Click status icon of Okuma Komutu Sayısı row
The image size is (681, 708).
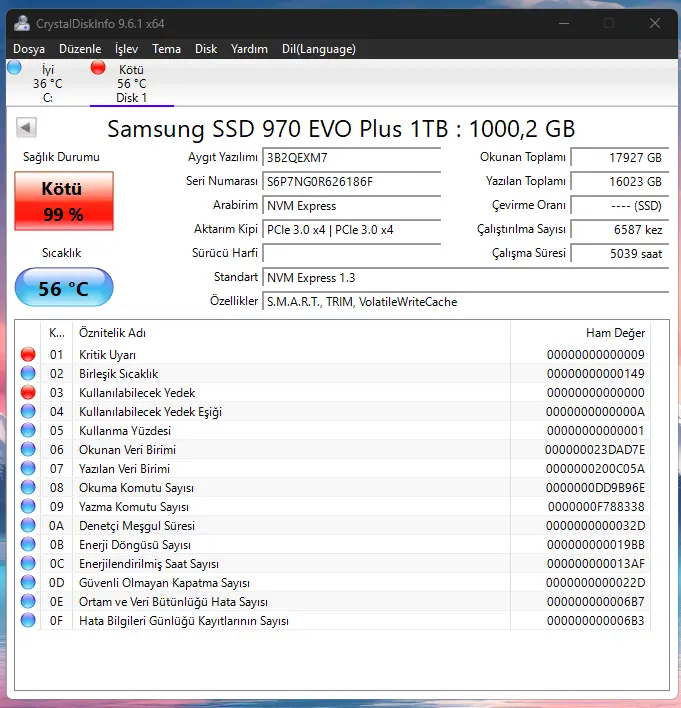[28, 487]
